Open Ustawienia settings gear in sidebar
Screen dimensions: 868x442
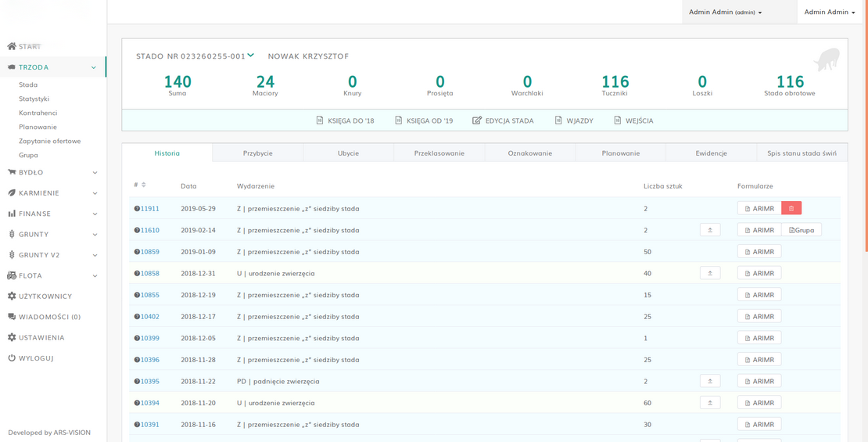[12, 338]
